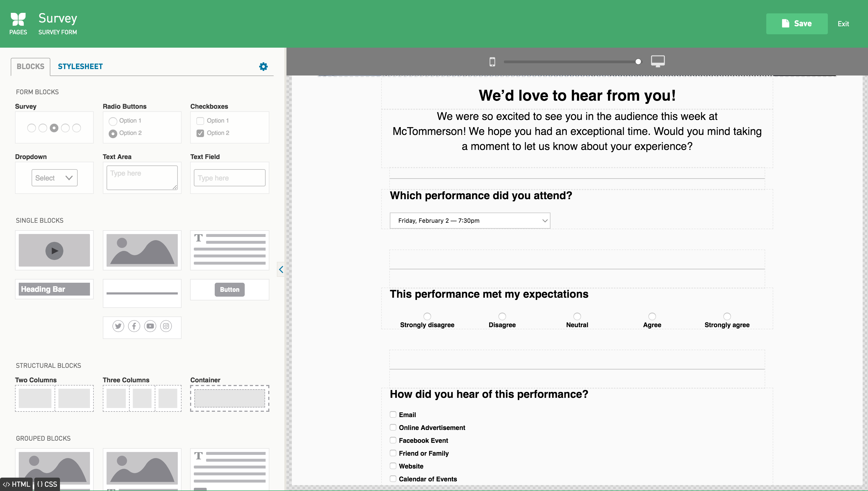The width and height of the screenshot is (868, 491).
Task: Select the Image single block
Action: coord(142,250)
